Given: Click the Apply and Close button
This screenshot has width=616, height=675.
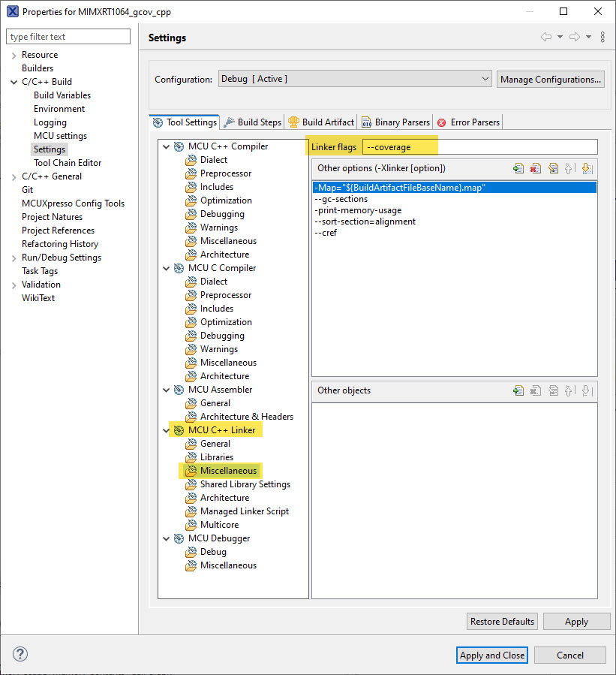Looking at the screenshot, I should point(491,655).
